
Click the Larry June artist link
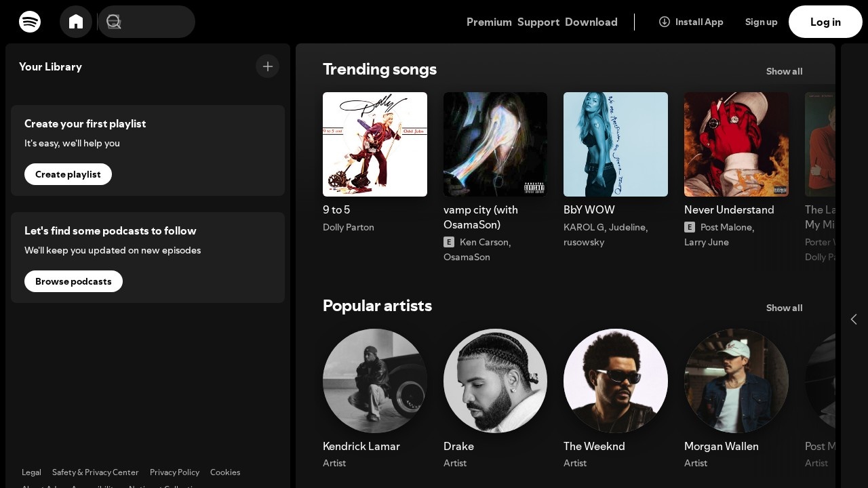click(707, 242)
